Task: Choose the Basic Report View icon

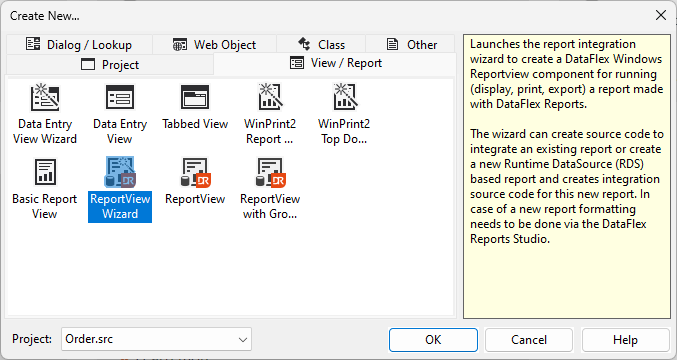Action: [x=45, y=172]
